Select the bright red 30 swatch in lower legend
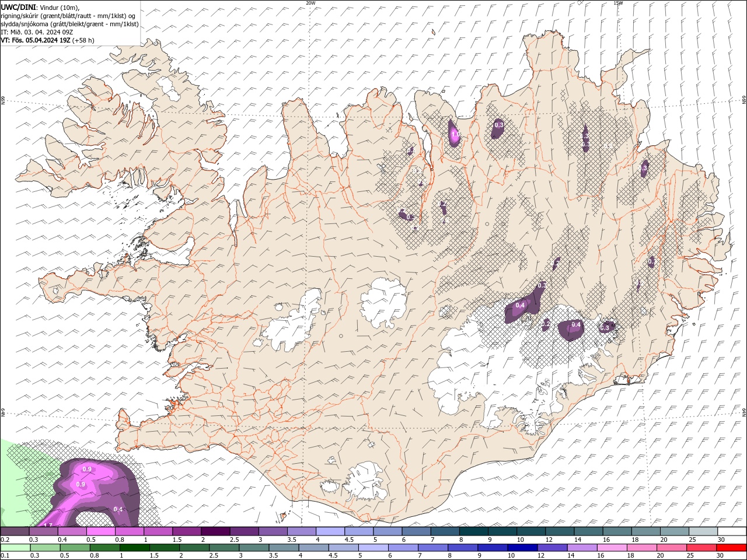This screenshot has height=560, width=747. pos(731,548)
